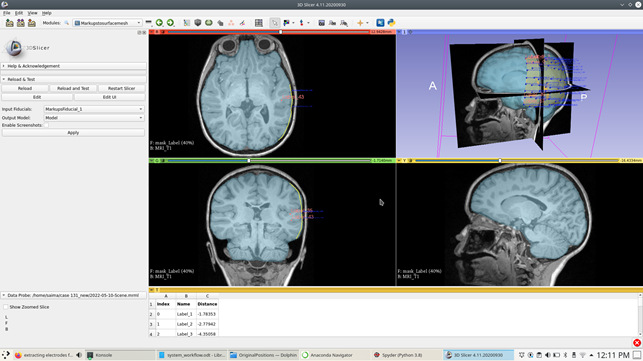Click the Apply button
The height and width of the screenshot is (361, 643).
click(73, 133)
